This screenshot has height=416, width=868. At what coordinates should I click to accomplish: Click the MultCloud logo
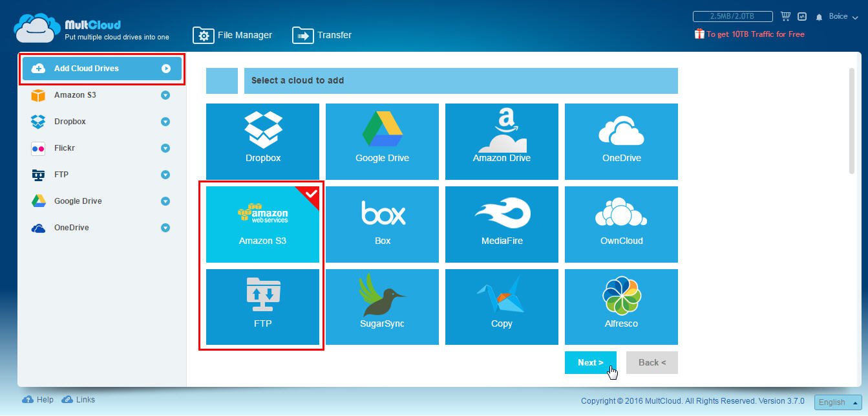pyautogui.click(x=92, y=28)
